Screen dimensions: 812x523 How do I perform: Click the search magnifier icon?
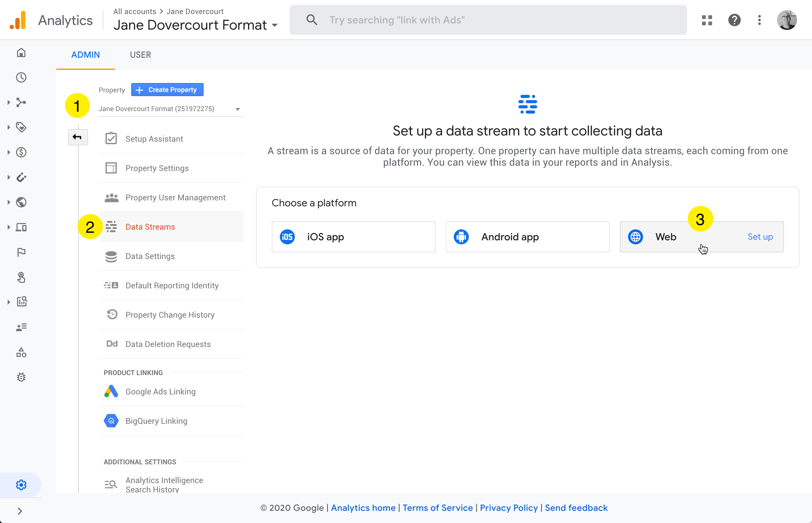(x=311, y=20)
